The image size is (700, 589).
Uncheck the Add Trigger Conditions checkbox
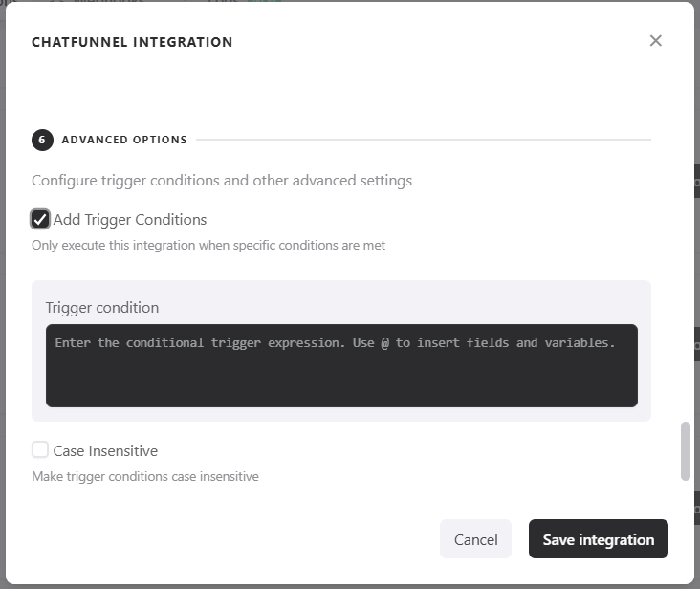tap(40, 219)
